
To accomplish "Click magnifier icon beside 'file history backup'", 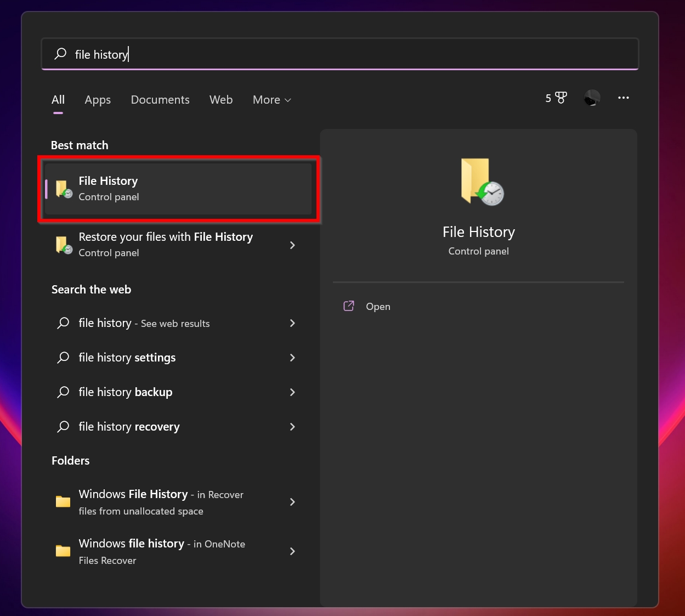I will pyautogui.click(x=63, y=392).
